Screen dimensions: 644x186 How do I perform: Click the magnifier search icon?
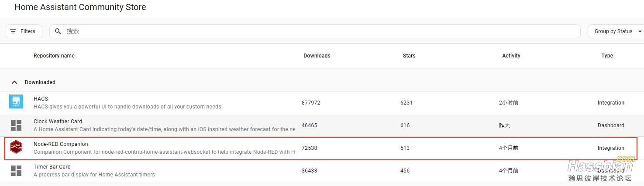pyautogui.click(x=58, y=31)
